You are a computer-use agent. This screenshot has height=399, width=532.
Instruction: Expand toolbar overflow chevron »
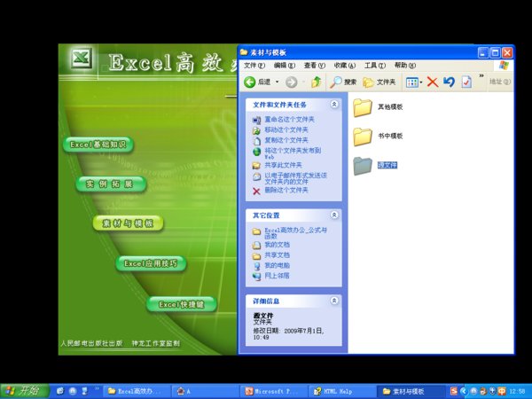pos(481,76)
